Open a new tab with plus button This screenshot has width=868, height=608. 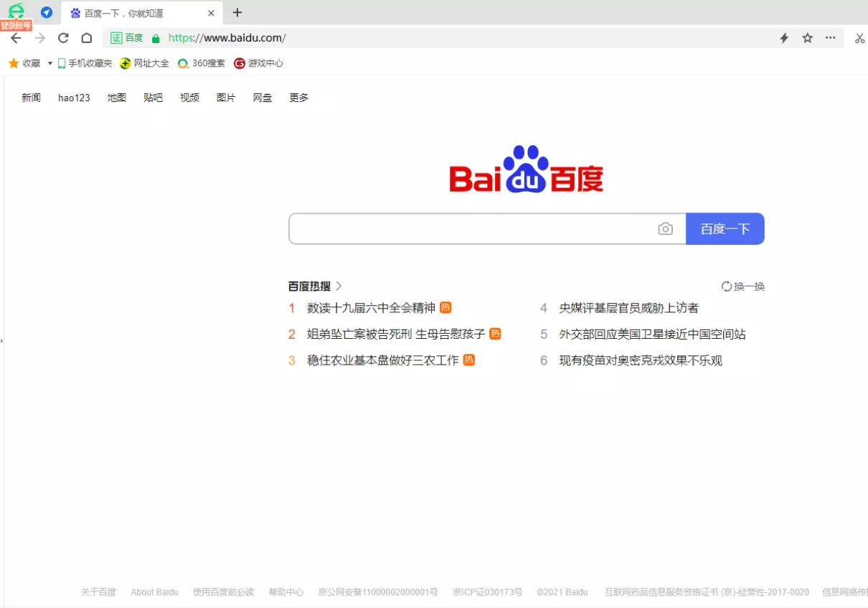[x=237, y=12]
